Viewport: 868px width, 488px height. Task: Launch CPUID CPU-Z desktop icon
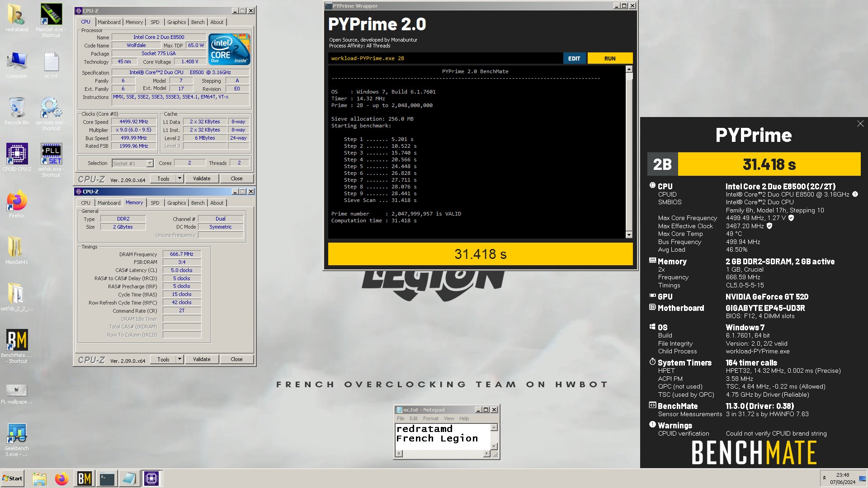tap(17, 157)
